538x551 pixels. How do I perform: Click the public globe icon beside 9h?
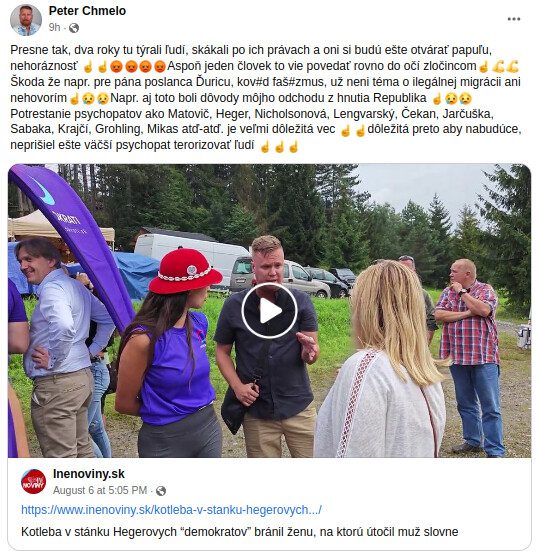tap(74, 28)
